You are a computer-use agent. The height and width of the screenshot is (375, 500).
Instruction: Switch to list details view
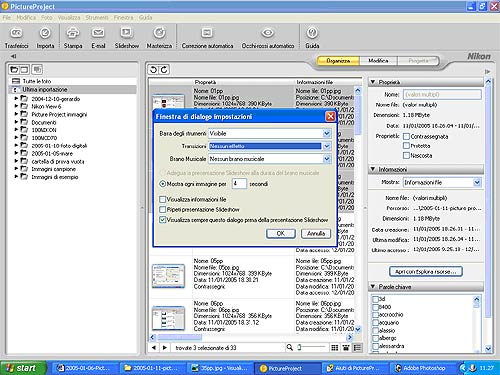click(x=357, y=348)
